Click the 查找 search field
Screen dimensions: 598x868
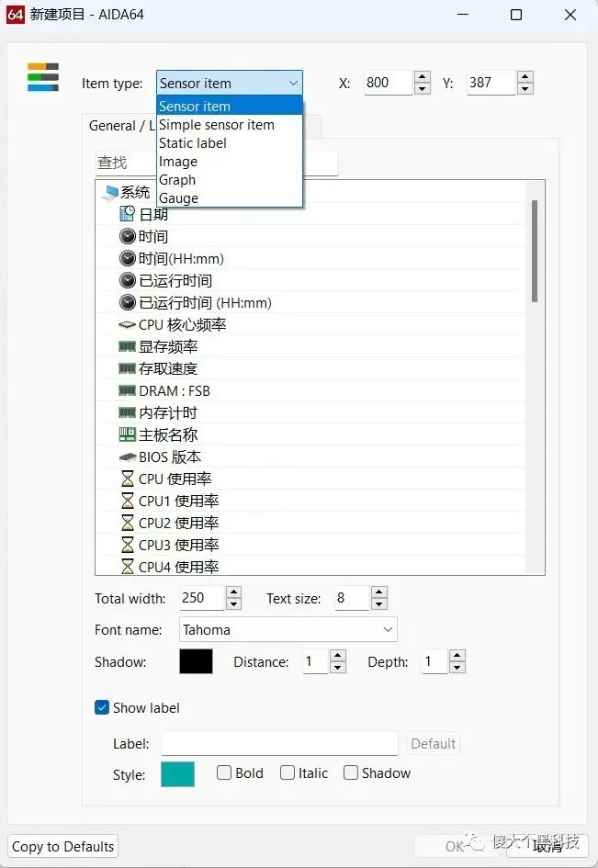(x=216, y=163)
